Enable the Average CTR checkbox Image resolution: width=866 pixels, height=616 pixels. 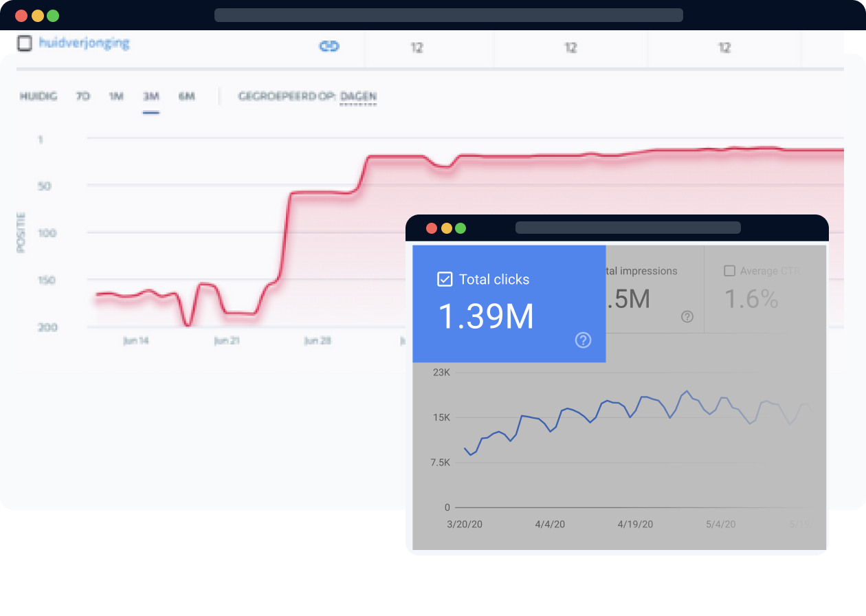730,271
